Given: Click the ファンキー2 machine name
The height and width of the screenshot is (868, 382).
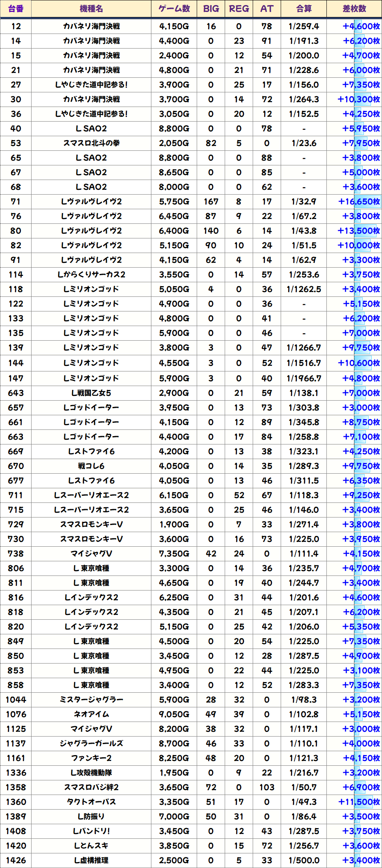Looking at the screenshot, I should point(91,758).
